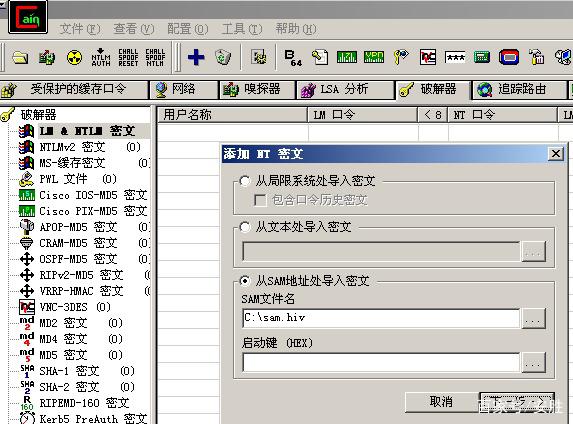Click the red-blue RSA SecurID token icon
The width and height of the screenshot is (573, 424).
pos(509,57)
